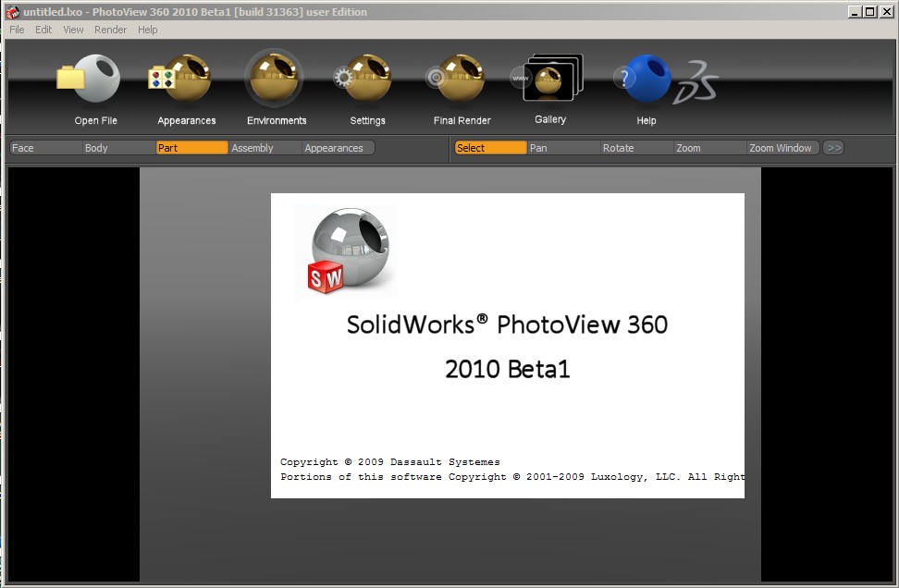Activate the Zoom tool

point(710,148)
